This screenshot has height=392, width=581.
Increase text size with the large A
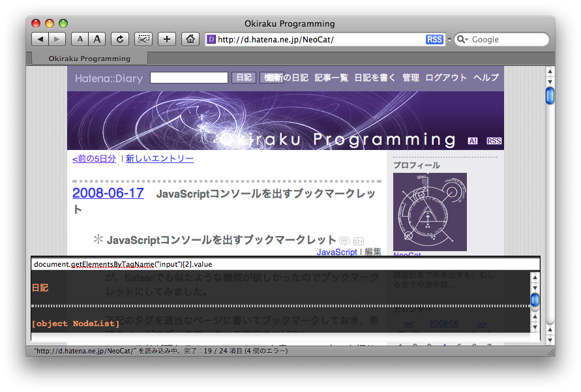click(97, 39)
